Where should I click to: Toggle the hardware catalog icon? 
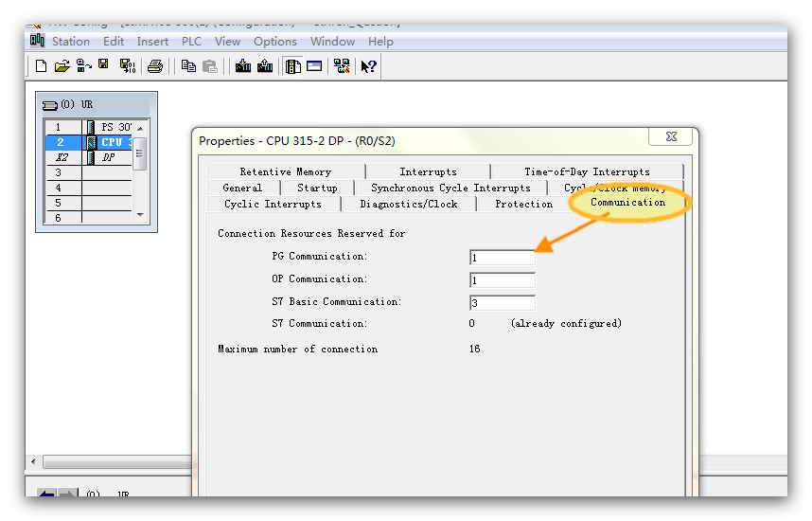(x=293, y=66)
